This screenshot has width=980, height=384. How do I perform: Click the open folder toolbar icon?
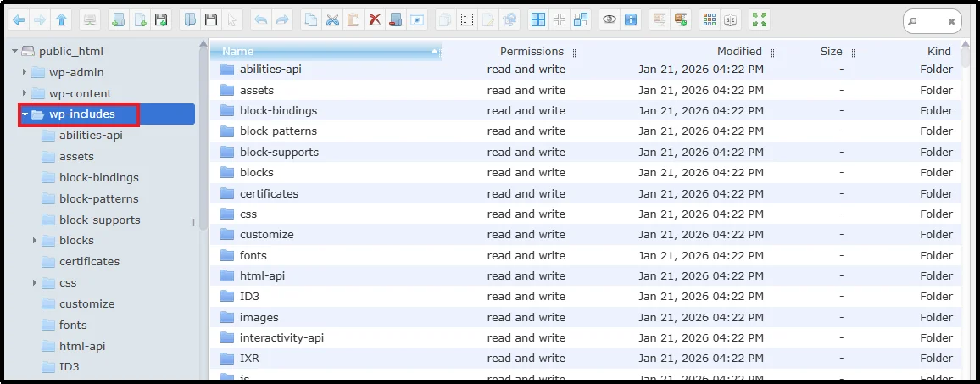190,20
